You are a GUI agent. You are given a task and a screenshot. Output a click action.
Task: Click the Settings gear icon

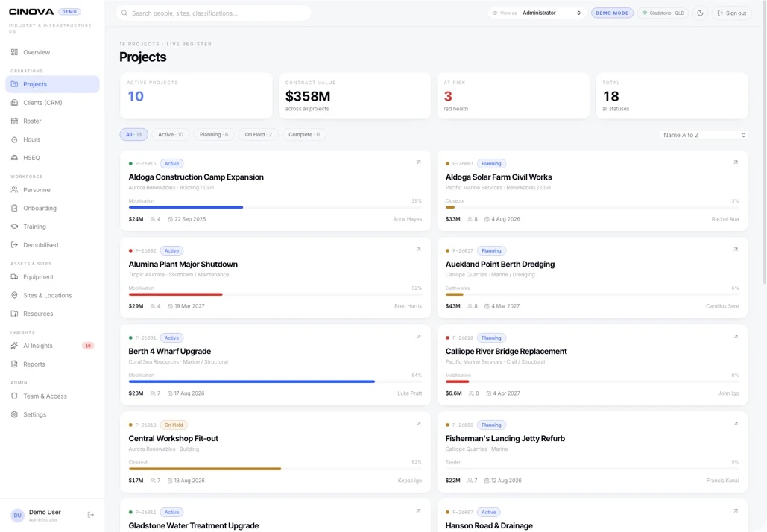click(x=14, y=414)
